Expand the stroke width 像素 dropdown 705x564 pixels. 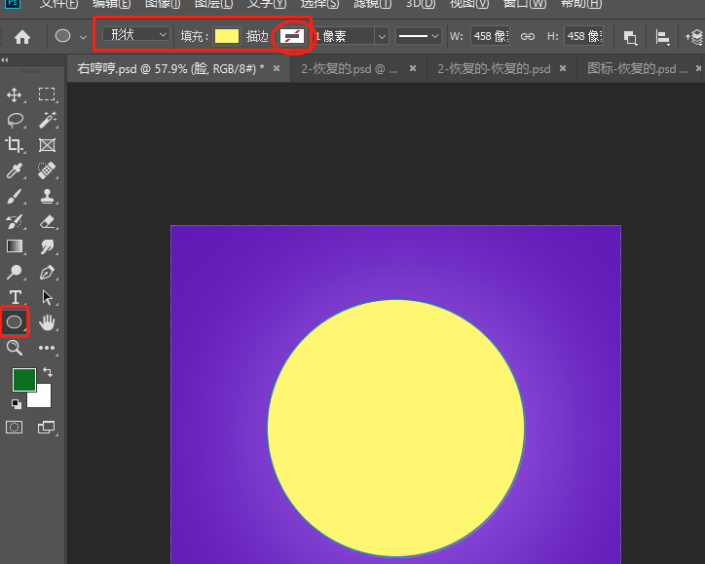[x=381, y=37]
